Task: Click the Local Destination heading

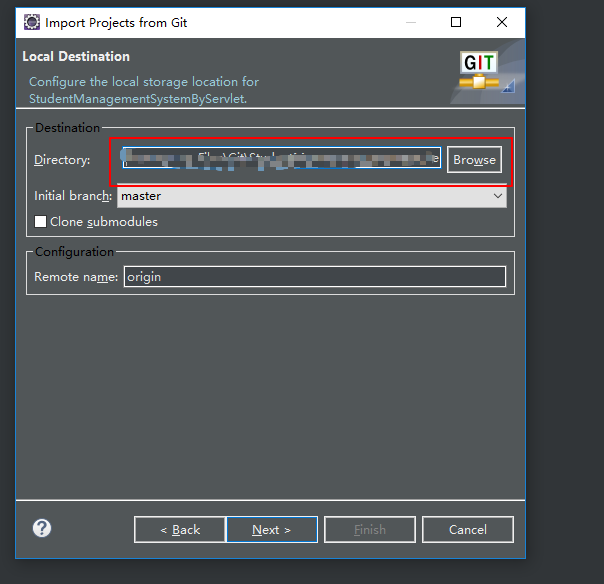Action: (x=76, y=57)
